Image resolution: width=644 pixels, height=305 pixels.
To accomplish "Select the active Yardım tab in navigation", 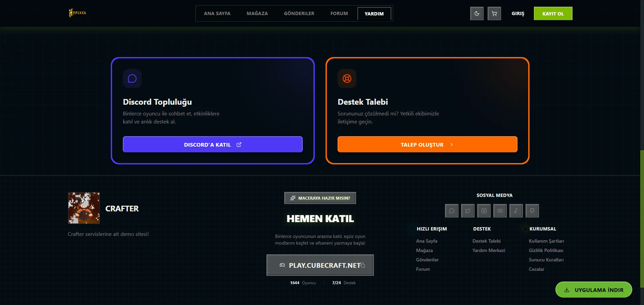I will click(374, 14).
